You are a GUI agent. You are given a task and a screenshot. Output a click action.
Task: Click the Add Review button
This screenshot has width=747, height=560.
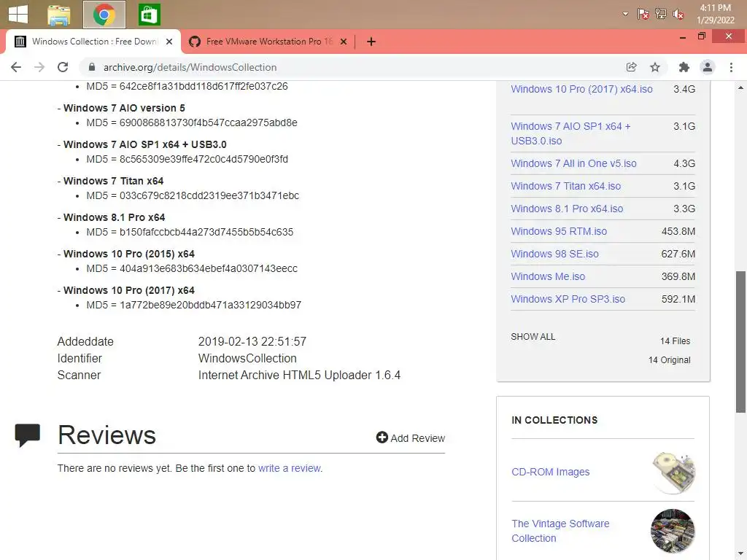coord(410,437)
